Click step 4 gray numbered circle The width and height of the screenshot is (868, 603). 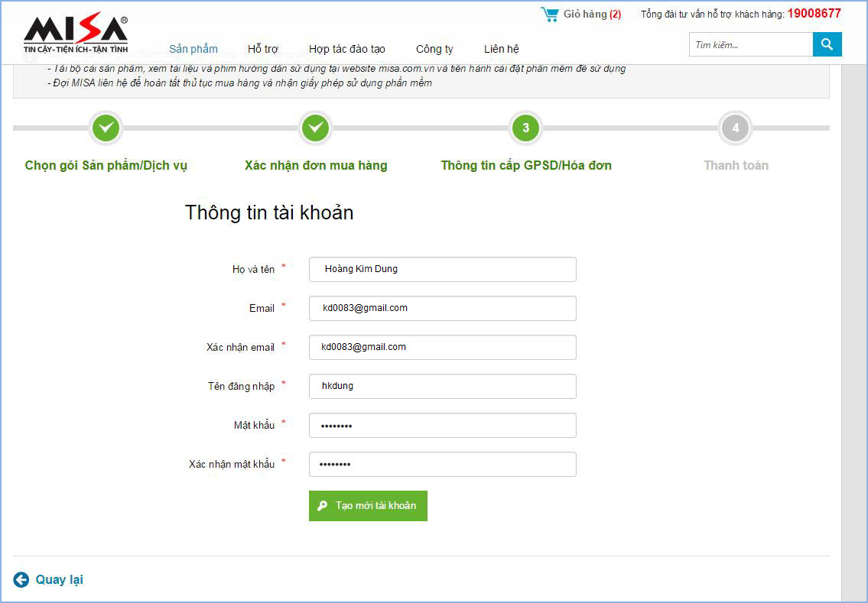(736, 128)
